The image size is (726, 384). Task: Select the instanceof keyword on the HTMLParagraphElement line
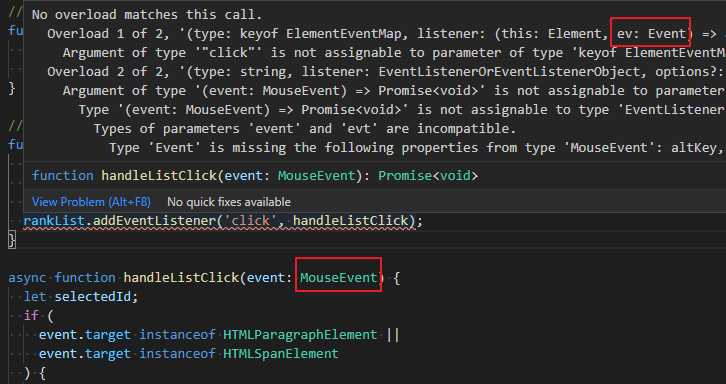[177, 334]
